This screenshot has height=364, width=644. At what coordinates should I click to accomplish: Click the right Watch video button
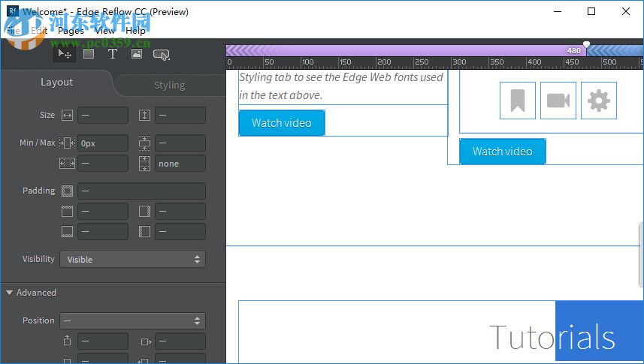tap(502, 152)
